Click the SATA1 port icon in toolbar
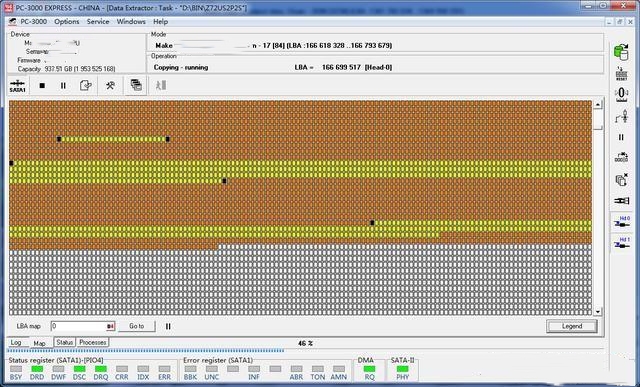This screenshot has height=387, width=640. (x=18, y=85)
